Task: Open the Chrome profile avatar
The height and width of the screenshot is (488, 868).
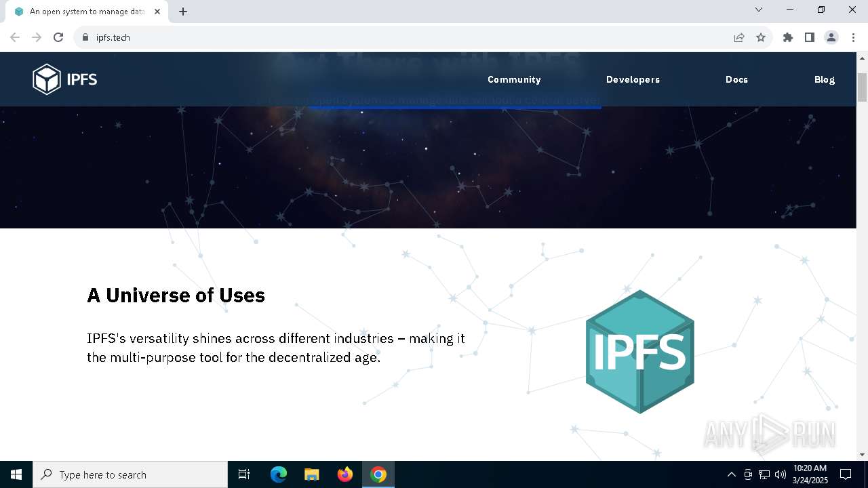Action: 831,37
